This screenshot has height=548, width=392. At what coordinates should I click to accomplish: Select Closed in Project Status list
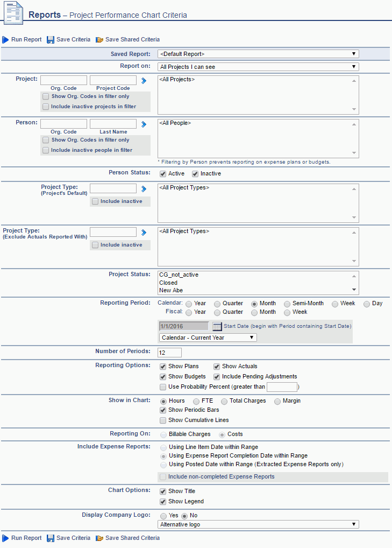168,283
